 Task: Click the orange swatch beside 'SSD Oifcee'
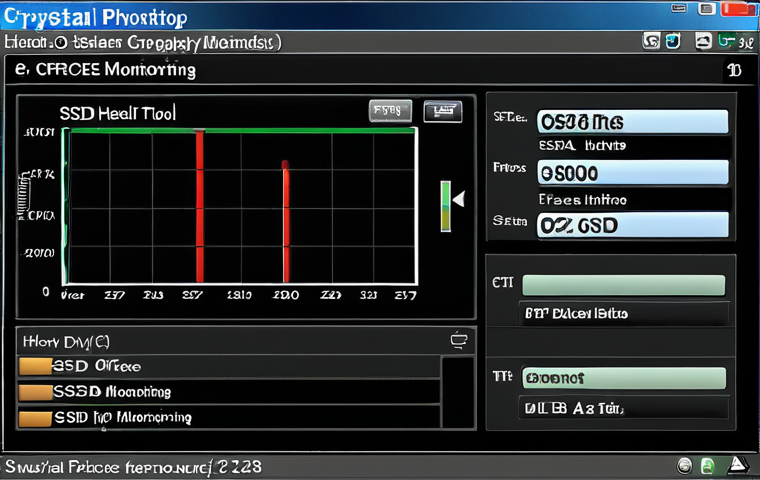[x=35, y=367]
